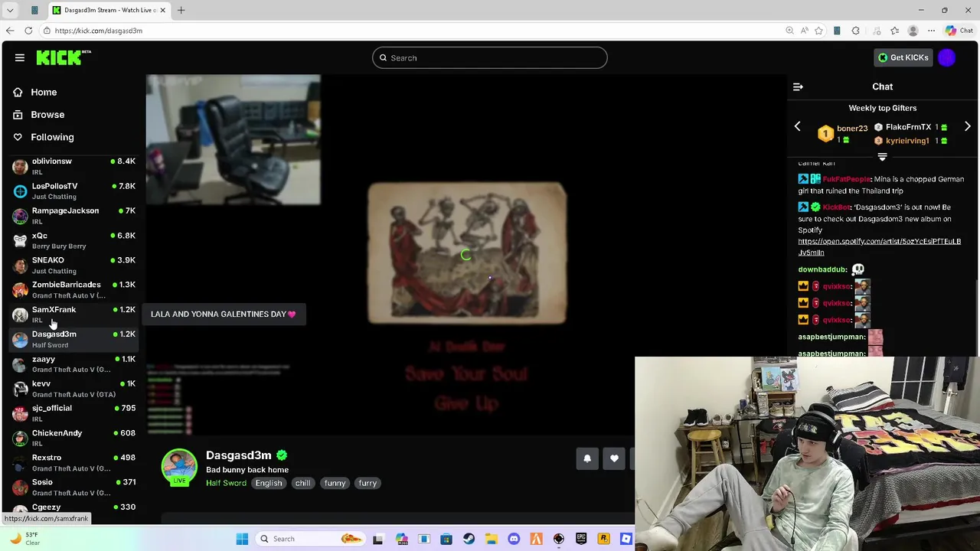Image resolution: width=980 pixels, height=551 pixels.
Task: Select Dasgasd3m channel in sidebar
Action: click(x=73, y=339)
